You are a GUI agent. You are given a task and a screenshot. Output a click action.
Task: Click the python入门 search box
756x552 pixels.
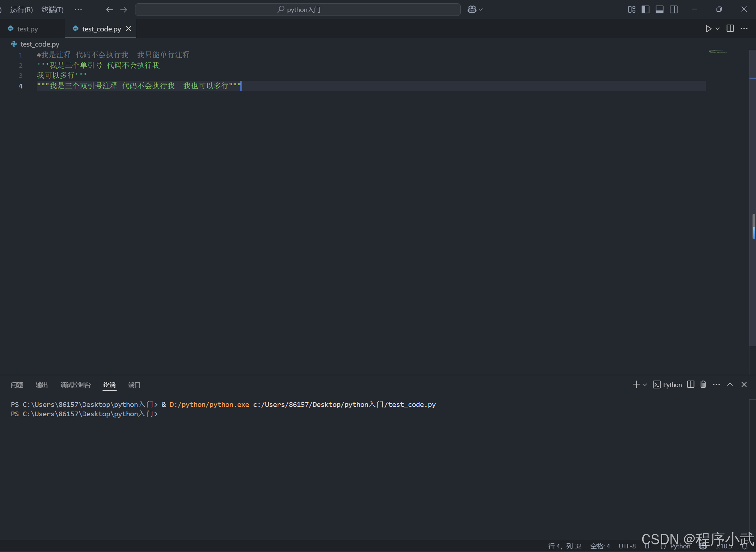[x=297, y=10]
